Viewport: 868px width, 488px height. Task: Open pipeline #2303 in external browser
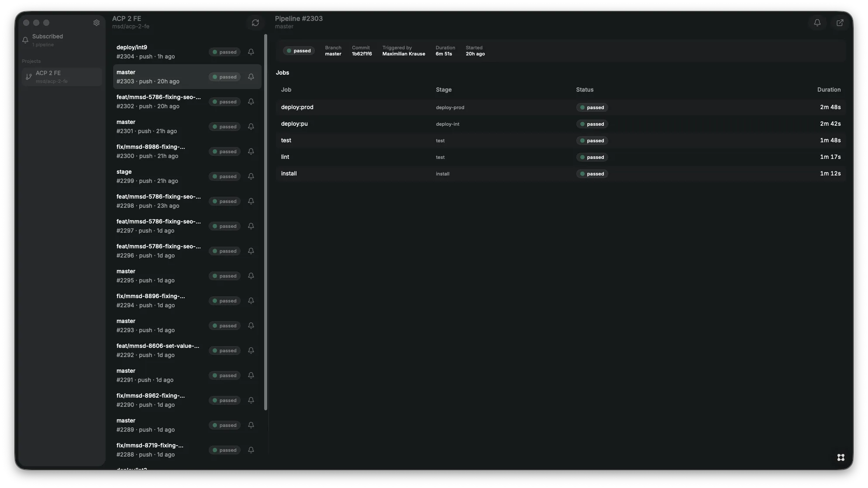click(x=840, y=23)
